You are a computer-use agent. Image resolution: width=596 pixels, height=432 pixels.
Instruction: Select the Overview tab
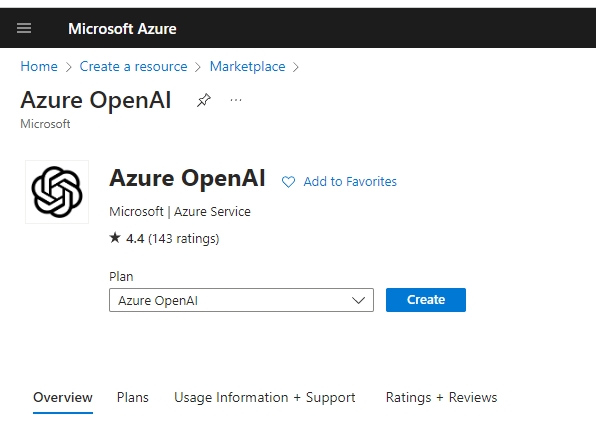coord(63,397)
